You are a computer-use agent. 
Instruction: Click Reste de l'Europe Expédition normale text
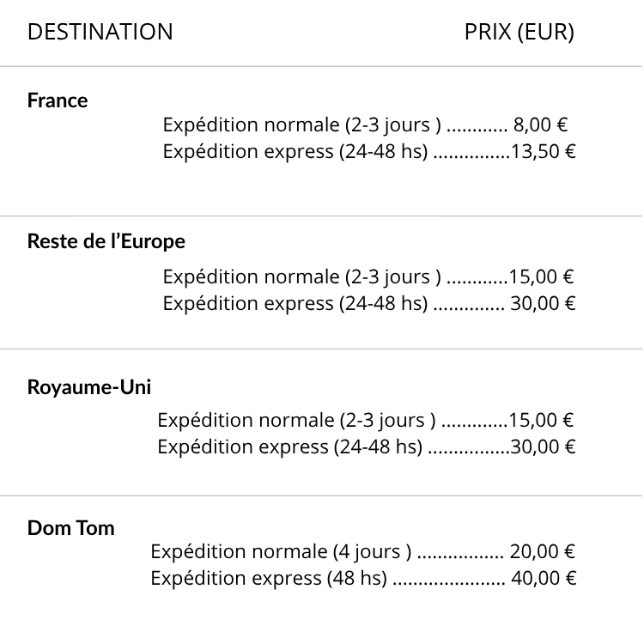[x=302, y=277]
